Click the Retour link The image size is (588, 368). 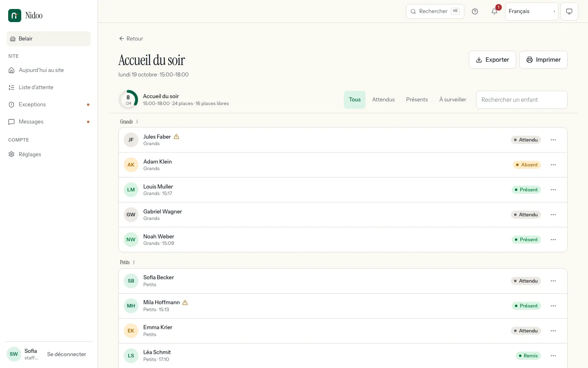[131, 38]
